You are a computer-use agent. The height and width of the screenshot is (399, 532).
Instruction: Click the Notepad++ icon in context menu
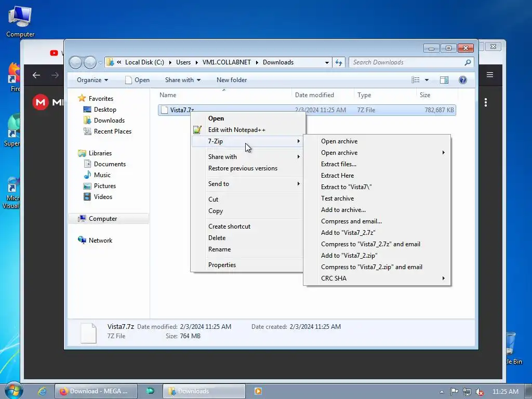tap(197, 129)
